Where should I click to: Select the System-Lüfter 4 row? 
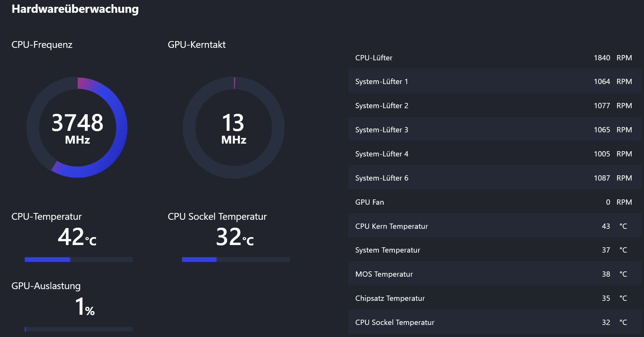tap(495, 153)
